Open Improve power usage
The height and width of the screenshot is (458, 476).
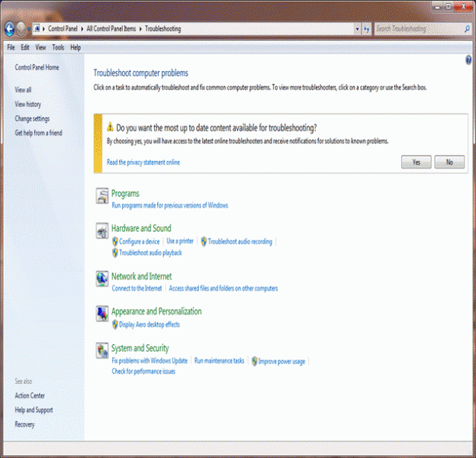pyautogui.click(x=281, y=361)
